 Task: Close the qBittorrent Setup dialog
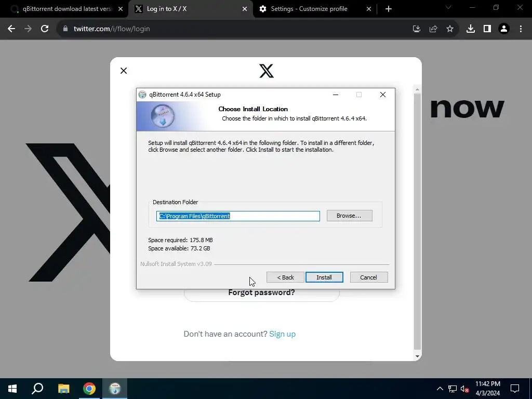(x=383, y=95)
